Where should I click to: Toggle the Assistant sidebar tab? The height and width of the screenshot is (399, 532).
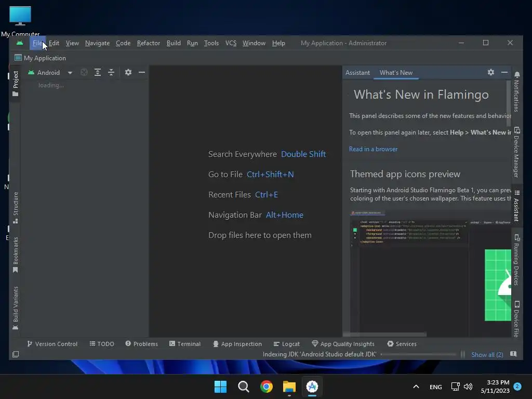(x=516, y=206)
